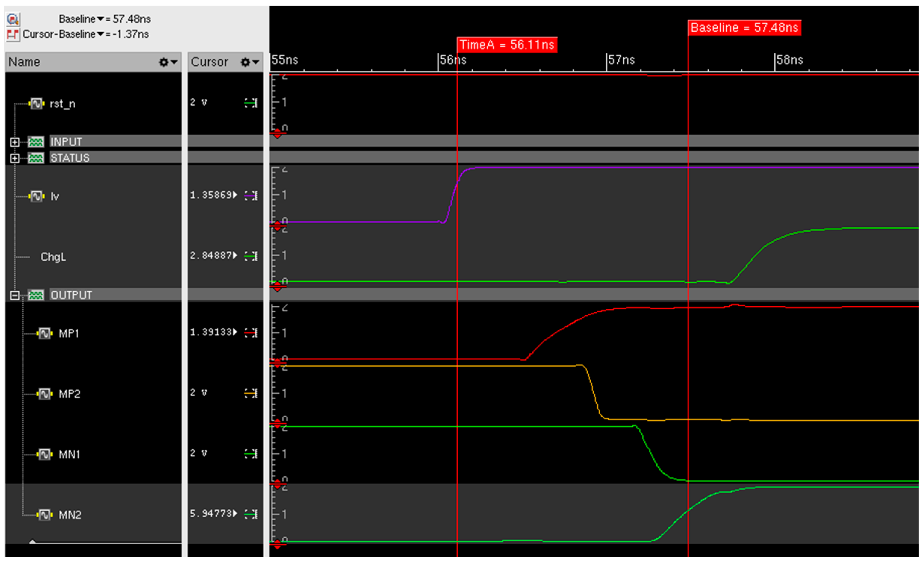This screenshot has height=563, width=924.
Task: Collapse the OUTPUT signal group
Action: pos(15,295)
